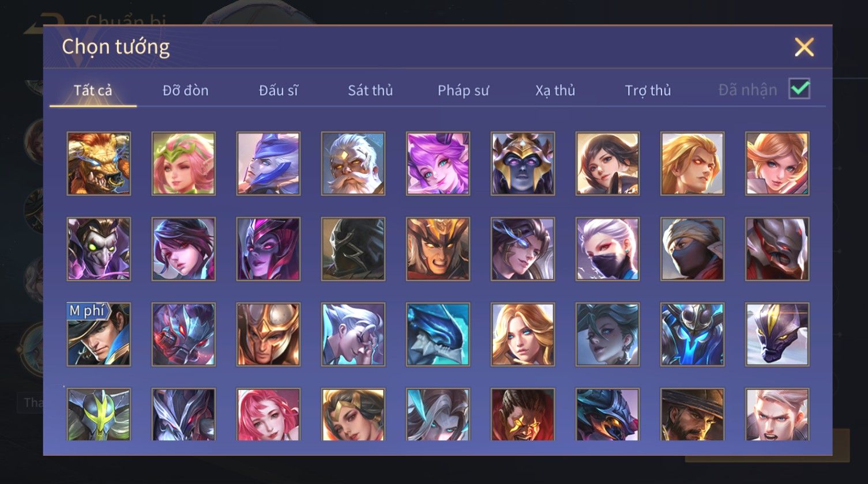The width and height of the screenshot is (868, 484).
Task: Pick the green-eyed jester hero portrait
Action: pos(99,249)
